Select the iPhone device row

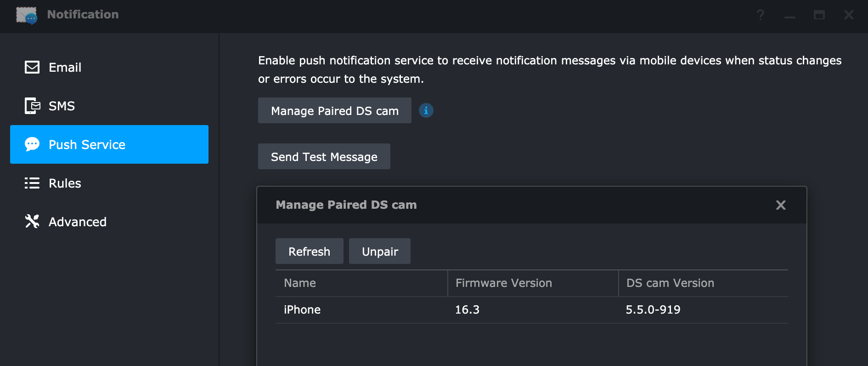tap(532, 310)
